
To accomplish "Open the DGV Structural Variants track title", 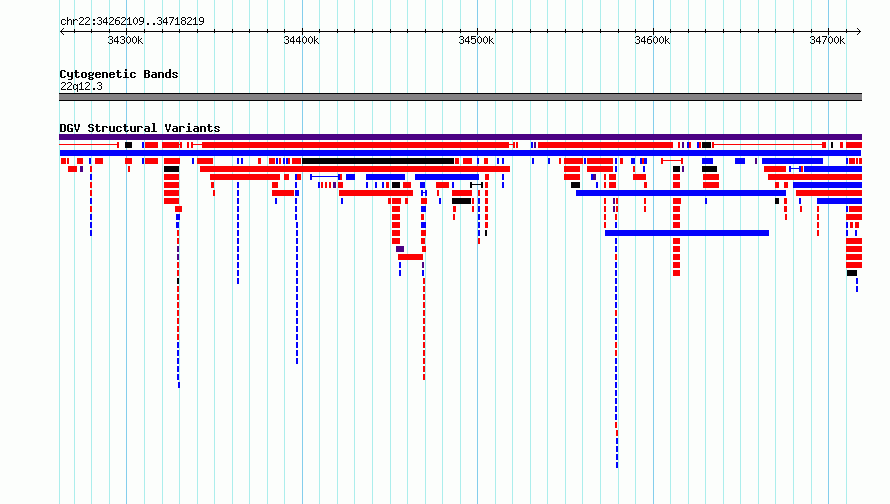I will (x=140, y=128).
